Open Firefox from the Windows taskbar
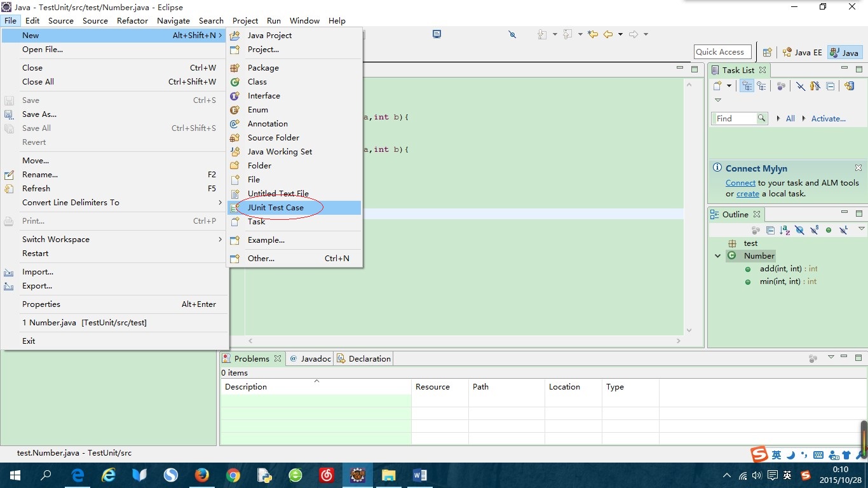 coord(201,475)
